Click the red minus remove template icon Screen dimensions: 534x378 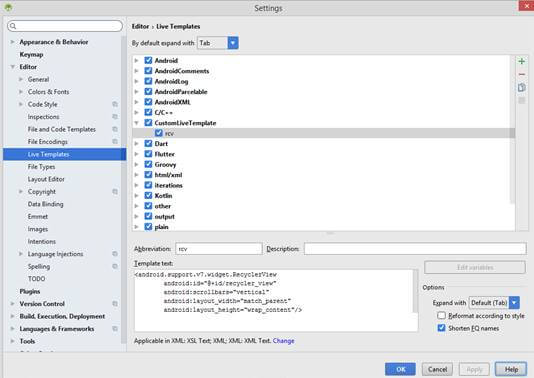521,74
